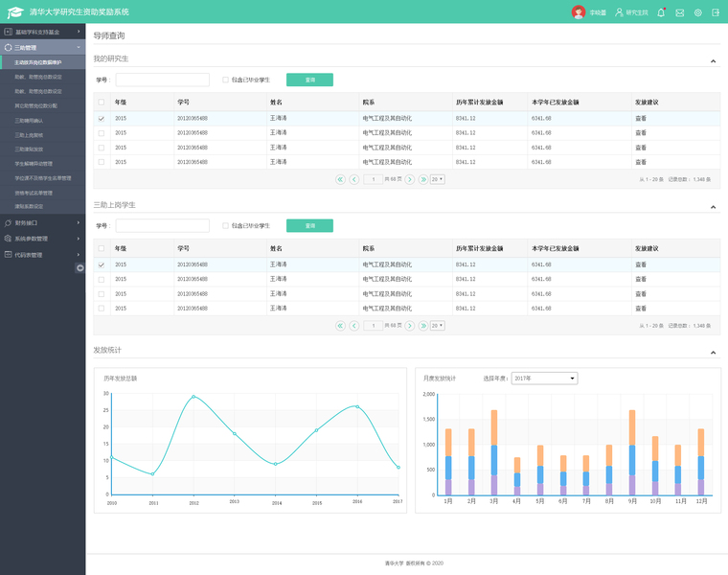Image resolution: width=728 pixels, height=575 pixels.
Task: Open the 选择年度 2017年 dropdown
Action: coord(545,379)
